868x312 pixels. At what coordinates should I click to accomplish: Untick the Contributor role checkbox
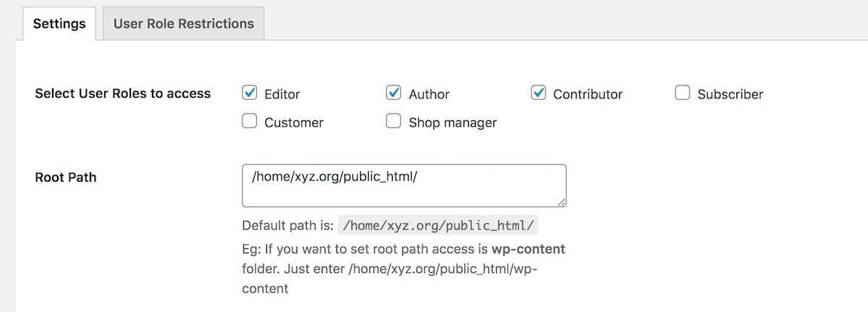(538, 93)
